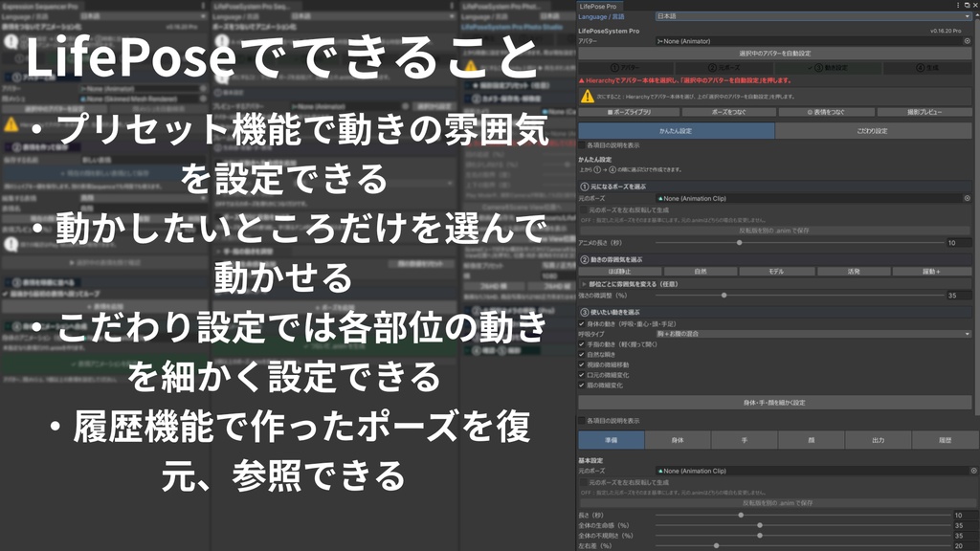Choose the モデル mood preset
This screenshot has width=980, height=551.
coord(777,272)
